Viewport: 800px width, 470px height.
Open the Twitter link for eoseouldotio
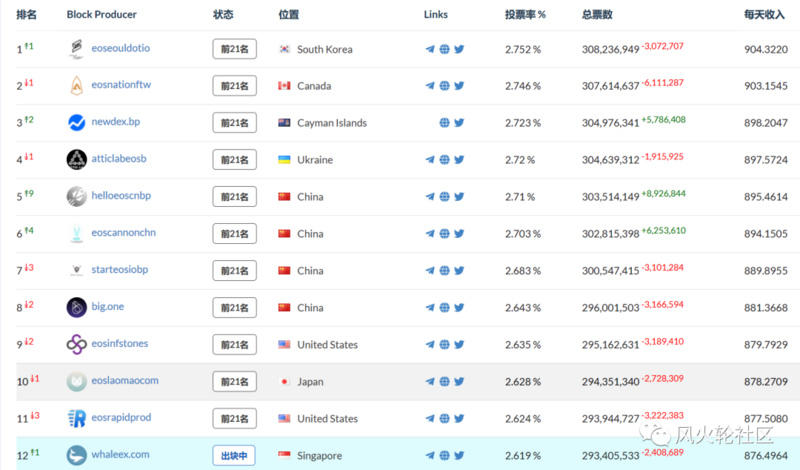pos(459,49)
